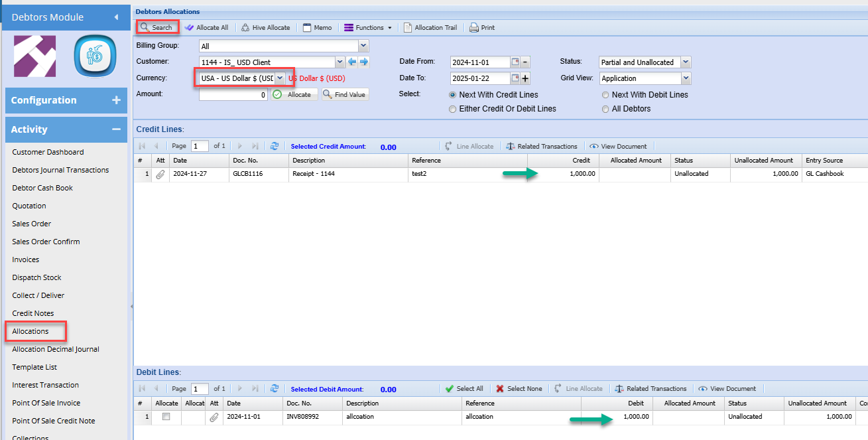Image resolution: width=868 pixels, height=440 pixels.
Task: Open the Memo toolbar item
Action: tap(317, 27)
